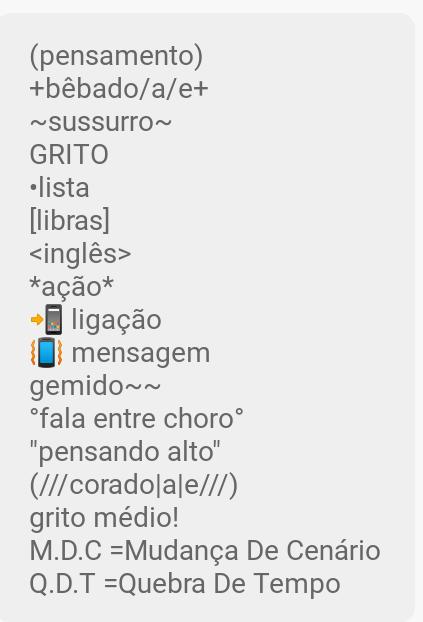
Task: Click the *ação* text
Action: [x=72, y=287]
